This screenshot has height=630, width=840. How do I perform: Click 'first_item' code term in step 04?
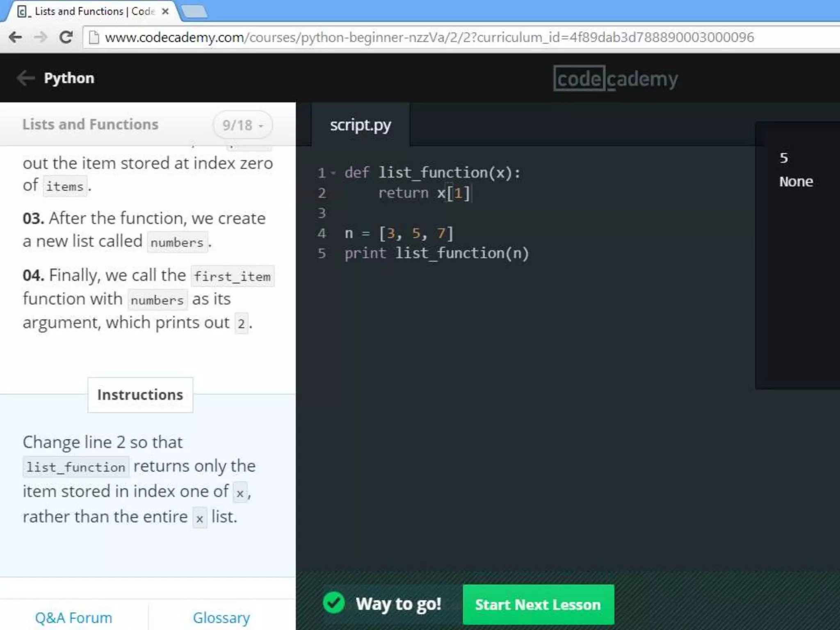(232, 276)
